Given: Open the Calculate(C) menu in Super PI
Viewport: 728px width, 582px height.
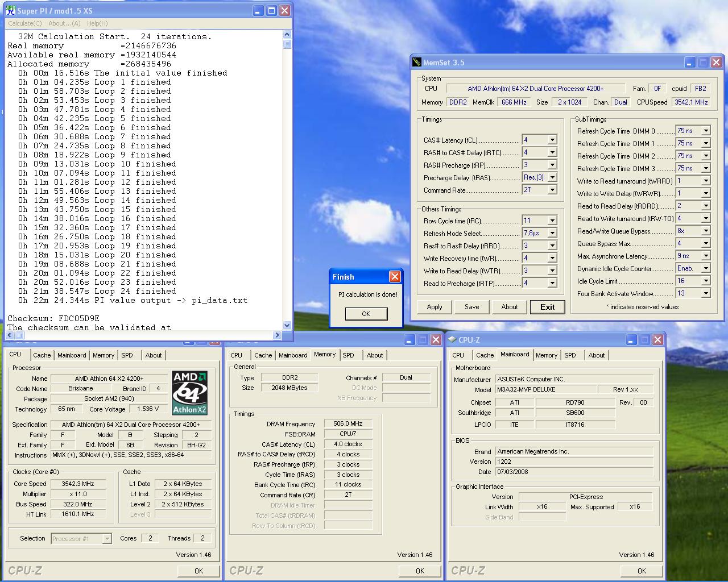Looking at the screenshot, I should [24, 23].
